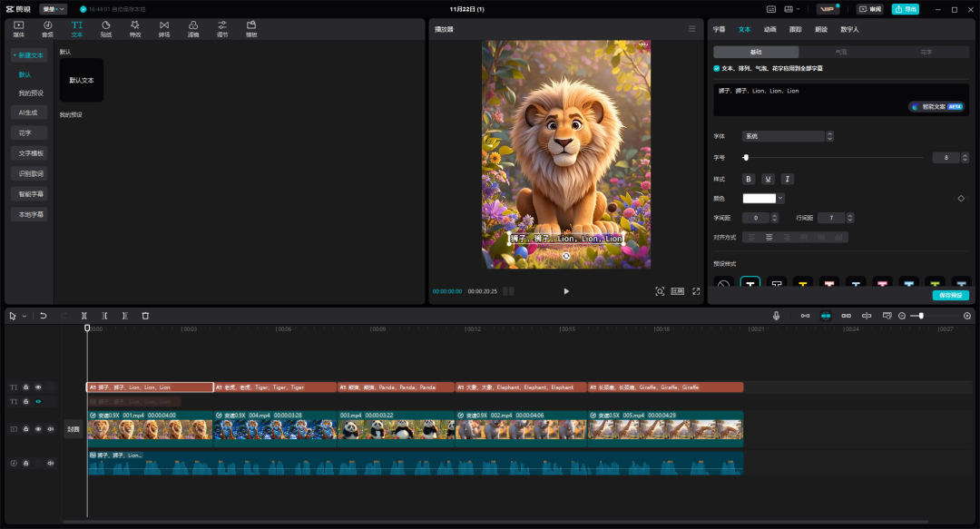Hide the first text track with eye icon

38,387
